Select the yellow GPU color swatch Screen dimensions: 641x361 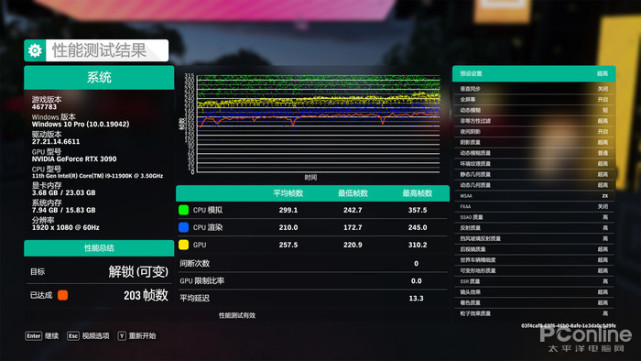(184, 245)
